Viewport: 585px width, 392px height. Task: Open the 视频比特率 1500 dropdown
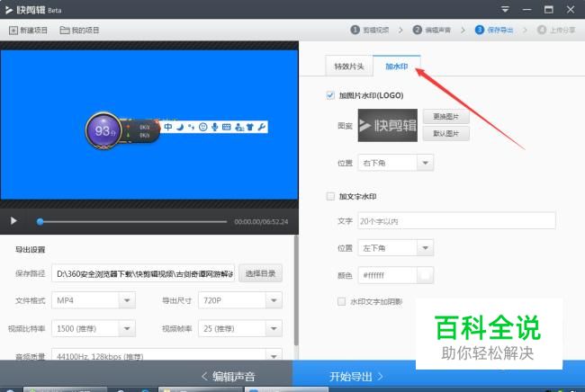(94, 329)
